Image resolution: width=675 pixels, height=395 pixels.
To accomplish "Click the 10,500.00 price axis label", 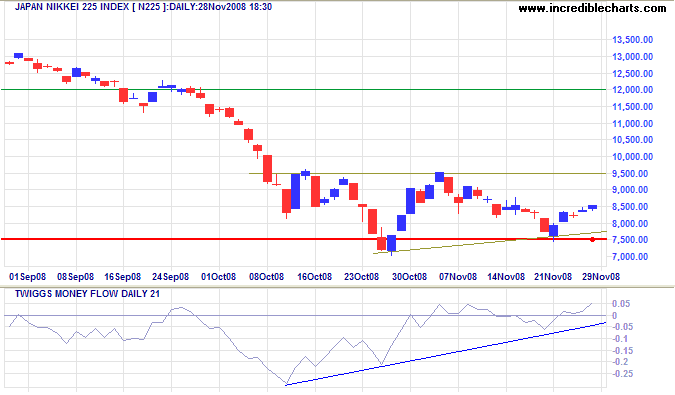I will [632, 140].
